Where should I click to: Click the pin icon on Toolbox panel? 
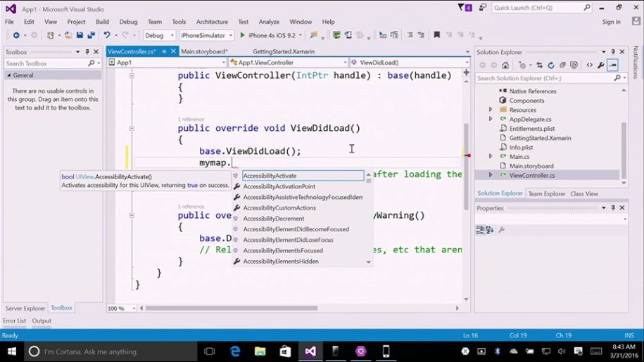(87, 51)
